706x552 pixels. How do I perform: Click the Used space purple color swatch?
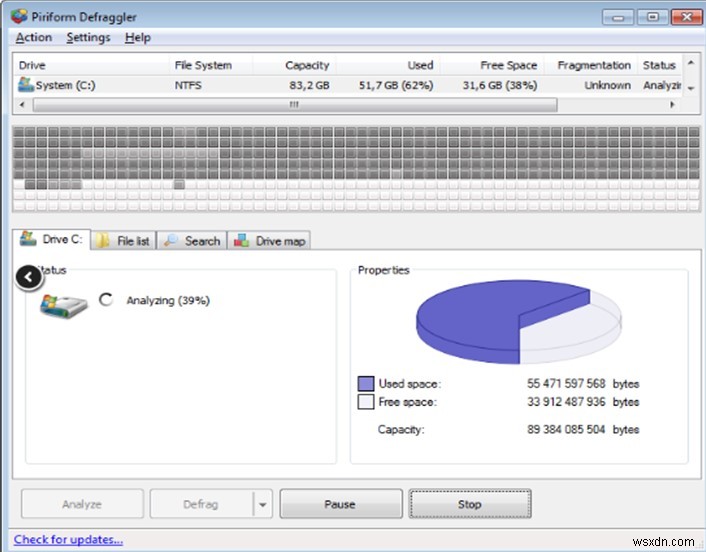(366, 384)
